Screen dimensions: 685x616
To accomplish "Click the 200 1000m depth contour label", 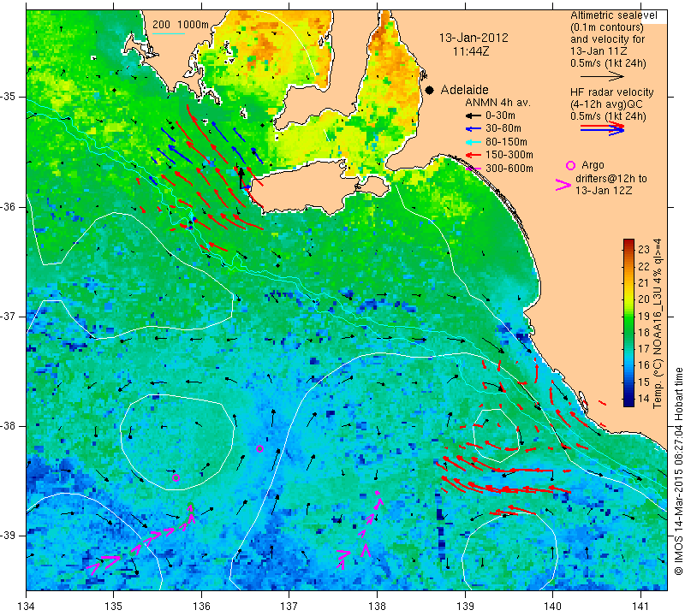I will click(x=181, y=25).
